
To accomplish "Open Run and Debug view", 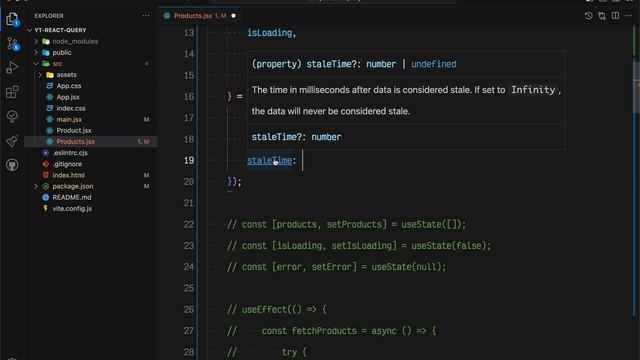I will 12,68.
